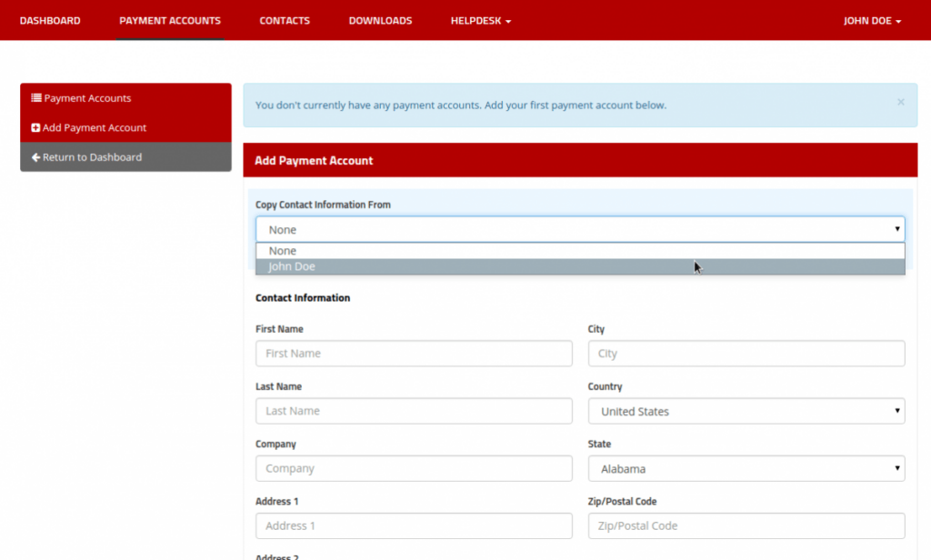Screen dimensions: 931x560
Task: Open the John Doe user menu
Action: pyautogui.click(x=872, y=21)
